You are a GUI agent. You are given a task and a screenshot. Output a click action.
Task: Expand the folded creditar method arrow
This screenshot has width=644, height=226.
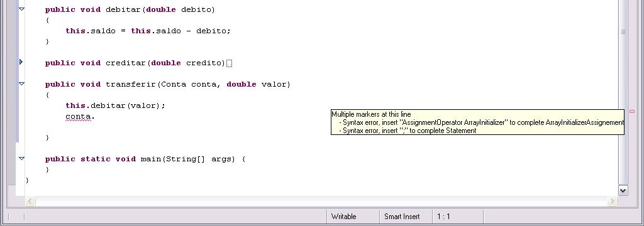(21, 62)
